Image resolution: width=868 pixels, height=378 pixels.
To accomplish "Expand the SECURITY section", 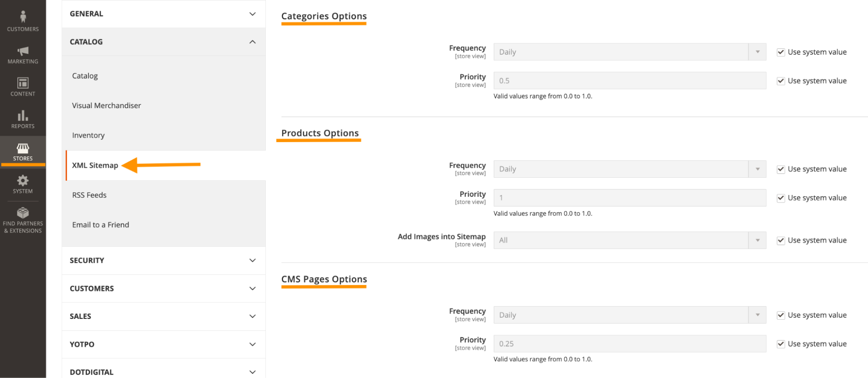I will coord(164,260).
